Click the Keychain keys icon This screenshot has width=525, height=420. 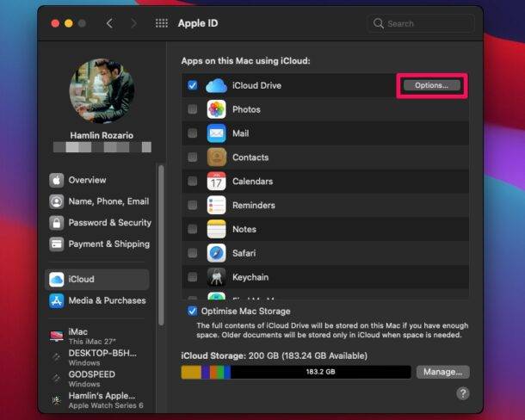(x=216, y=277)
